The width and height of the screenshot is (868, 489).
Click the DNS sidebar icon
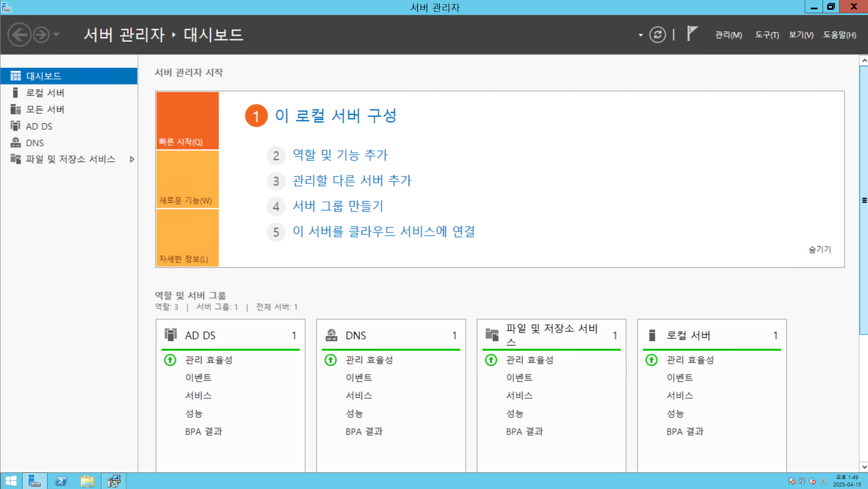16,142
